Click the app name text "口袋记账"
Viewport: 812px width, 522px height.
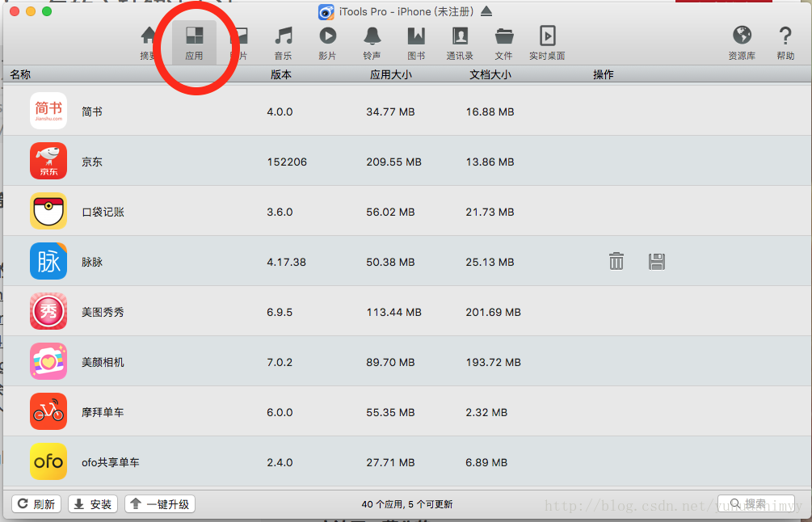pos(103,212)
